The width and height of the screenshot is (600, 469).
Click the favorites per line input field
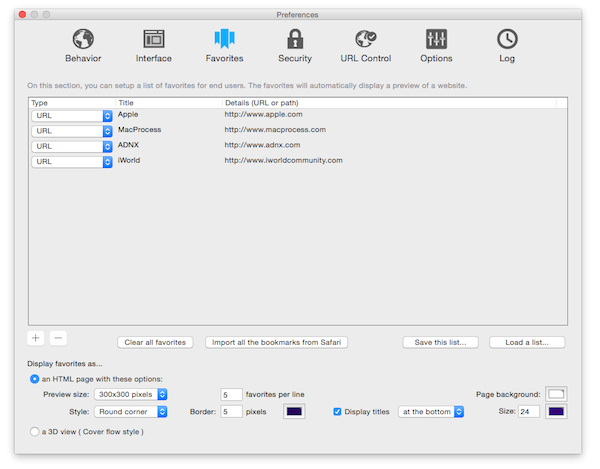[231, 395]
